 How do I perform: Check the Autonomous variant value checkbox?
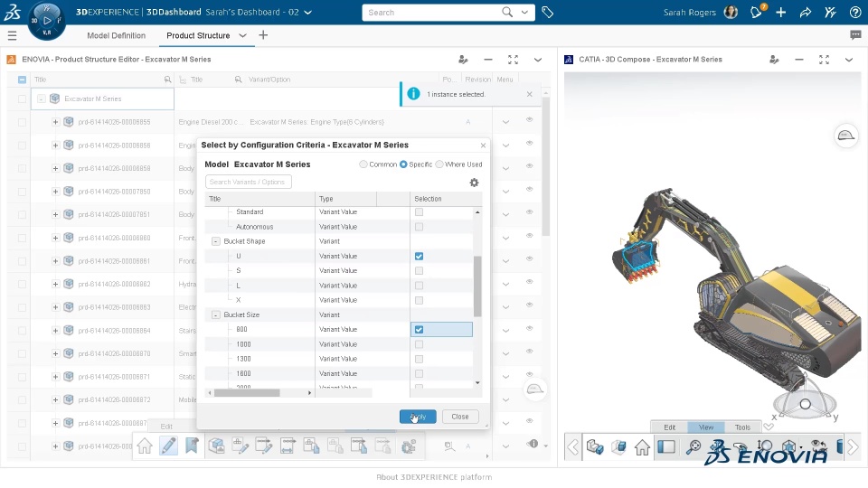419,227
